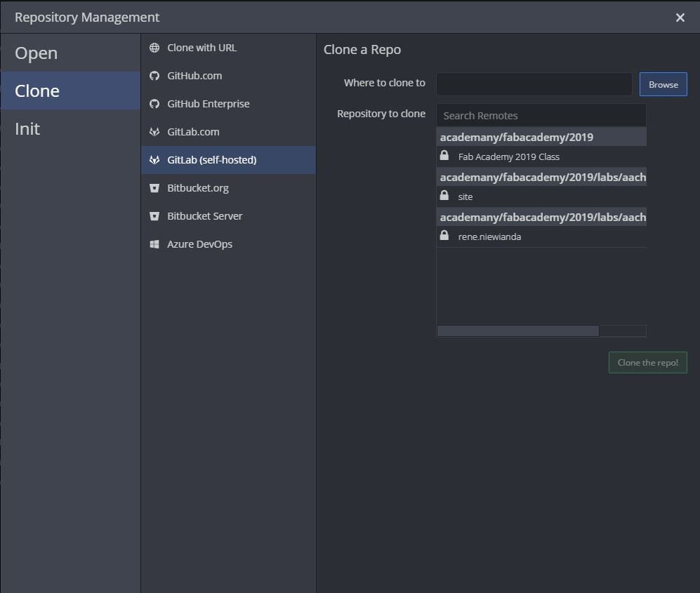700x593 pixels.
Task: Click the Bitbucket Server icon
Action: 154,216
